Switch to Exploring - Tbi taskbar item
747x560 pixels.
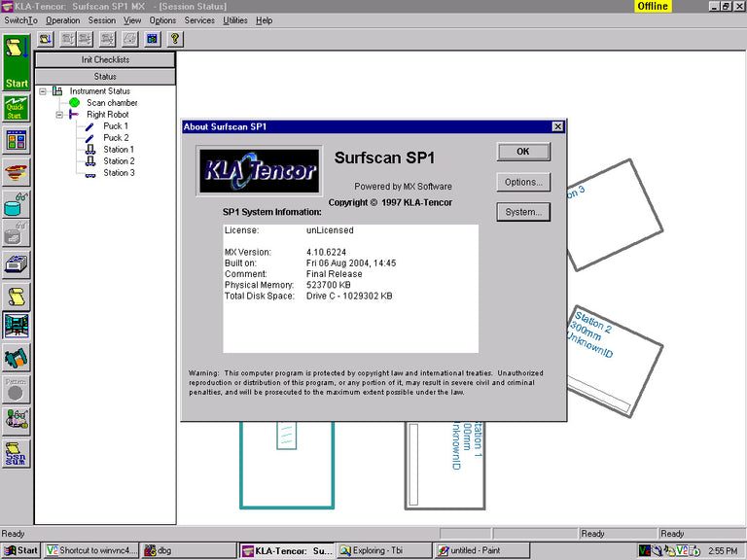(383, 550)
